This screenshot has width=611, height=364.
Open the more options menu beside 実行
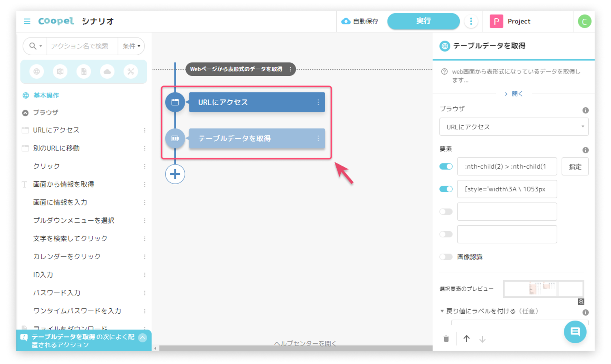pos(471,21)
